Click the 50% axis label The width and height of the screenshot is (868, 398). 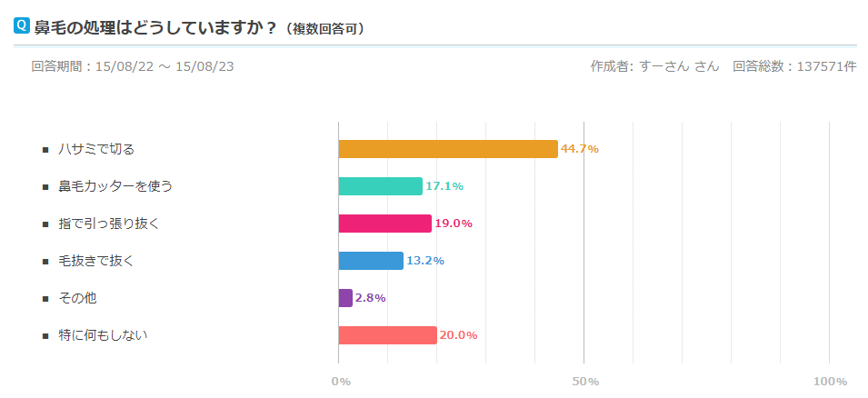584,382
